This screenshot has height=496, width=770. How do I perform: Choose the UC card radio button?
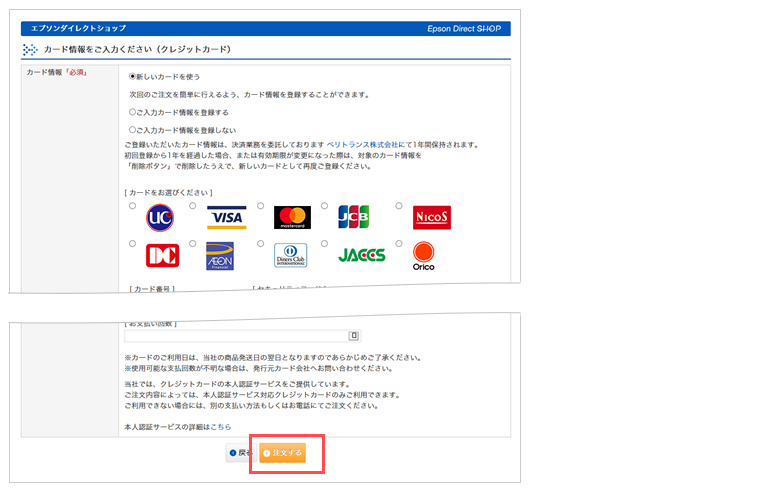pos(133,206)
